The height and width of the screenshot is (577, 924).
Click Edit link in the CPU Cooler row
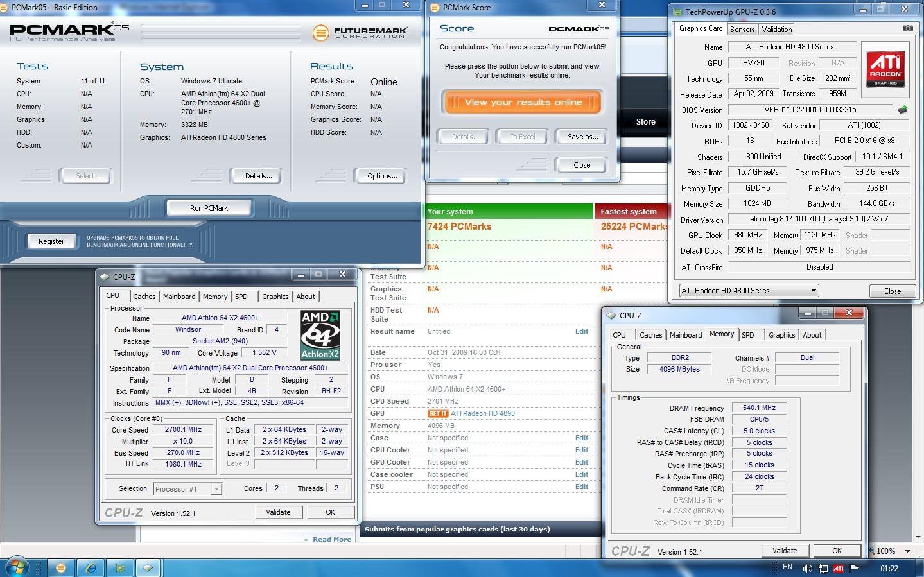pyautogui.click(x=581, y=450)
